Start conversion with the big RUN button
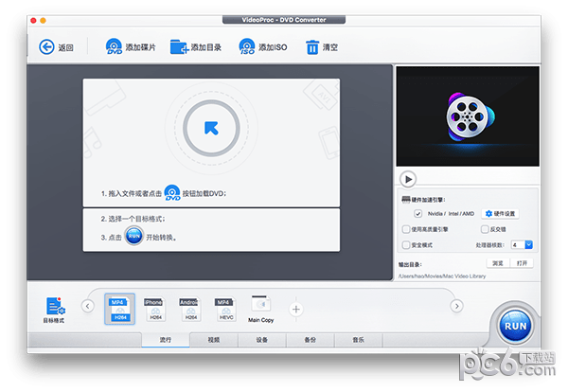Screen dimensions: 568x392 tap(515, 326)
